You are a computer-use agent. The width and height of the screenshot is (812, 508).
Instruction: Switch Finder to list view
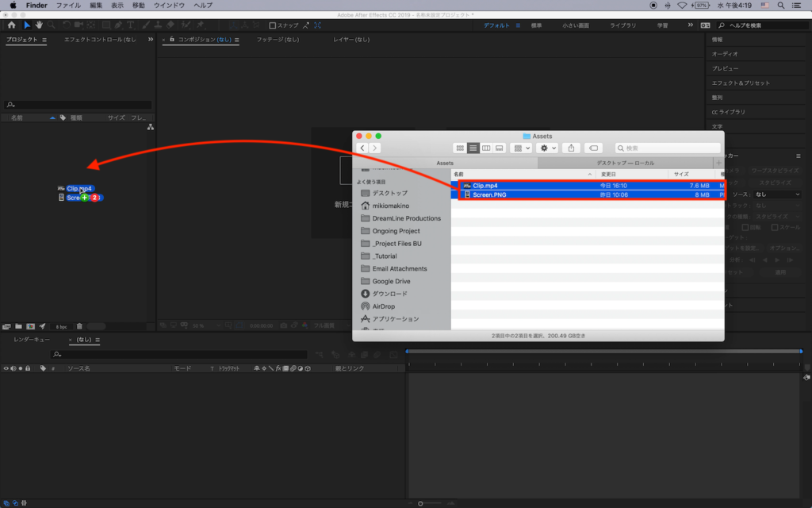click(473, 148)
